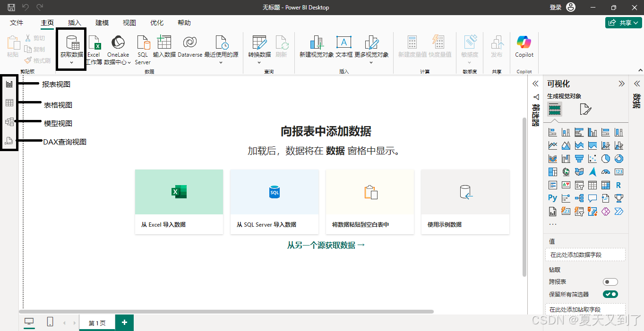
Task: Expand the 筛选器 (Filters) pane
Action: pos(535,84)
